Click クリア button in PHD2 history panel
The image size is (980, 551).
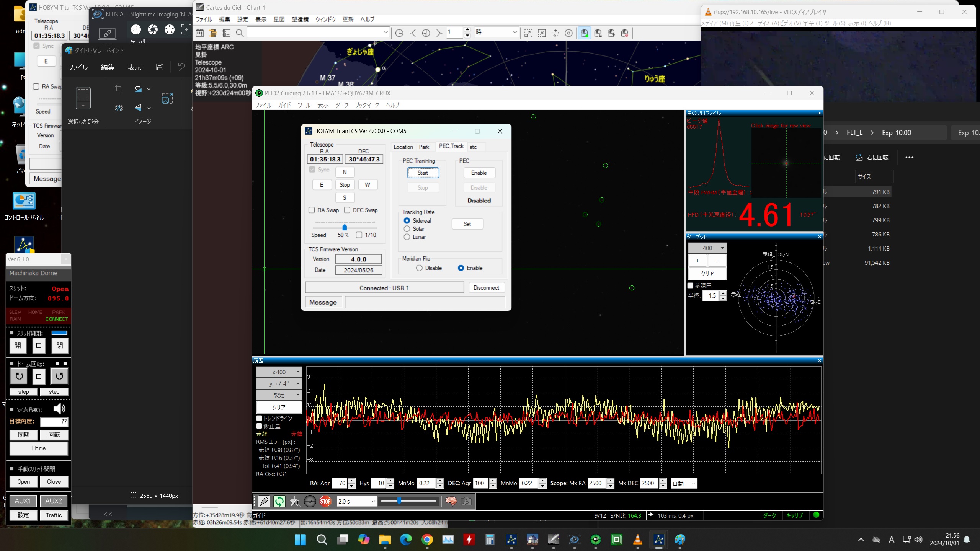[x=279, y=407]
